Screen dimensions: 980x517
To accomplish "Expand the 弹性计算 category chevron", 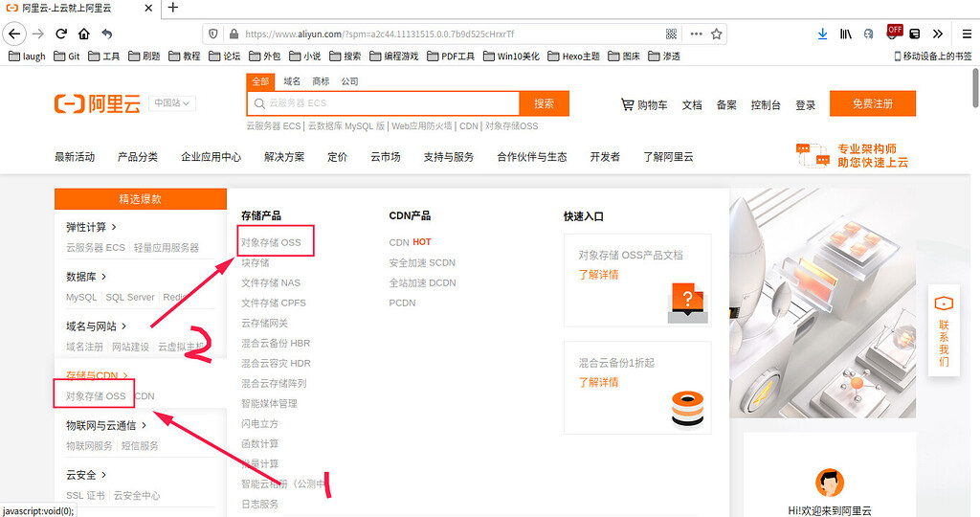I will (x=114, y=227).
